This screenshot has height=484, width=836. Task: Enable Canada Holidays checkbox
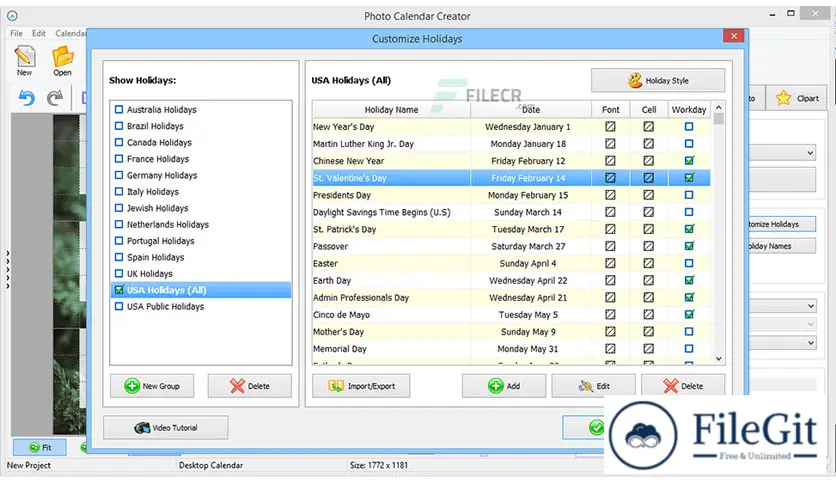pos(119,142)
